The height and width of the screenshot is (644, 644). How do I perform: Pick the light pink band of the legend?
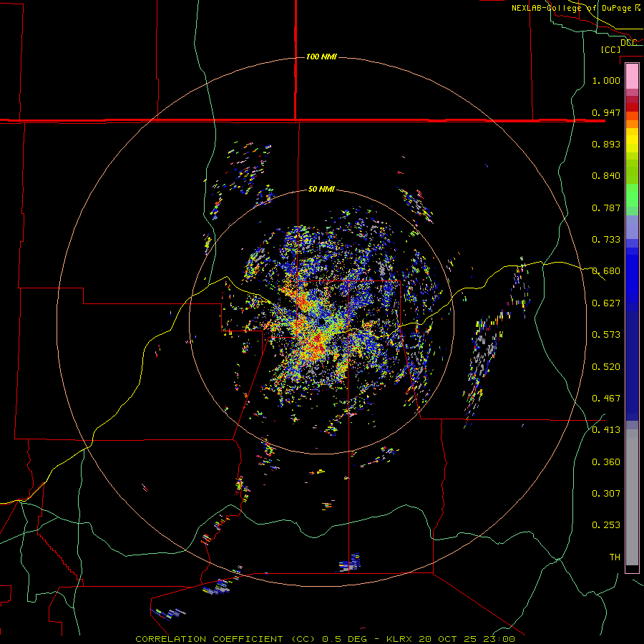click(632, 77)
